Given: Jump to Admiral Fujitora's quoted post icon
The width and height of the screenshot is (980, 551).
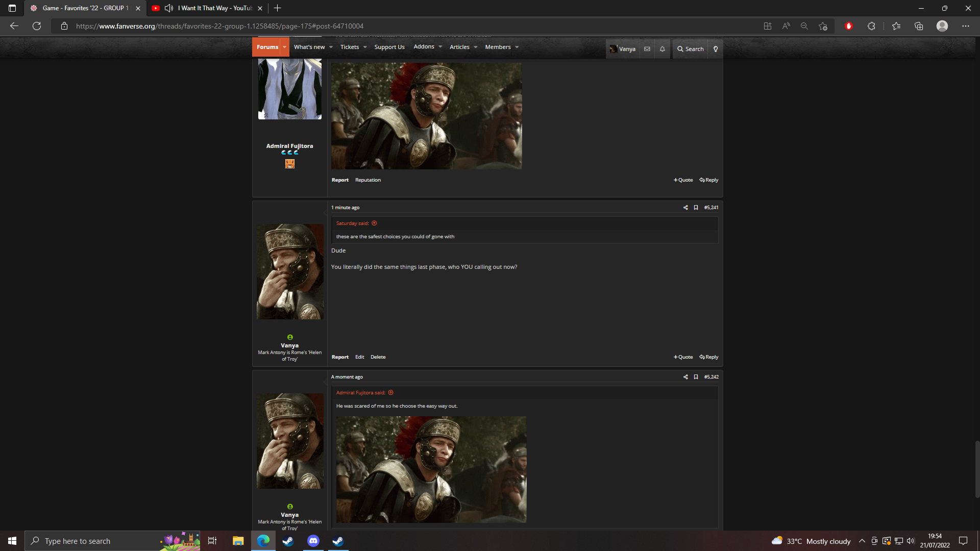Looking at the screenshot, I should click(391, 393).
